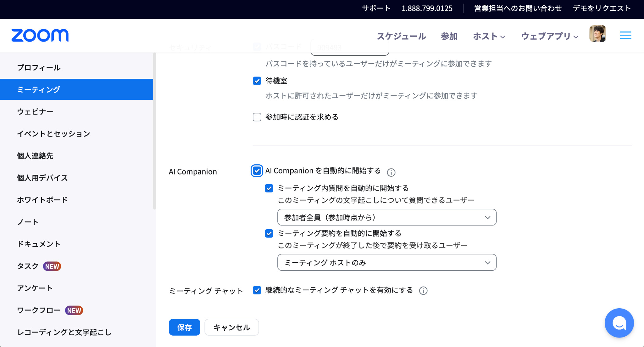
Task: Click the 保存 button
Action: pyautogui.click(x=185, y=327)
